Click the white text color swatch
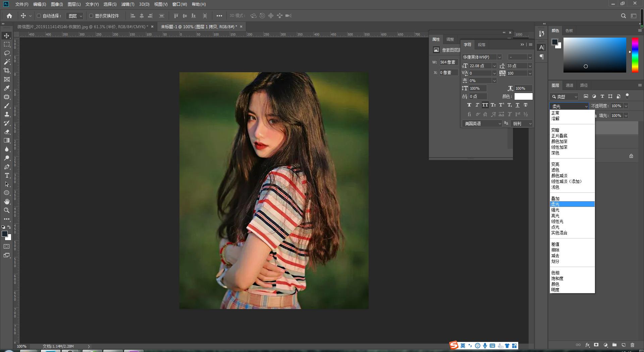 click(x=523, y=97)
